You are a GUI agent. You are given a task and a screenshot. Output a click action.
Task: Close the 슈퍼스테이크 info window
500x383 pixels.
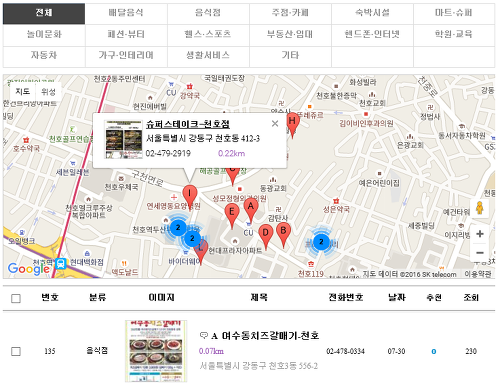click(275, 124)
